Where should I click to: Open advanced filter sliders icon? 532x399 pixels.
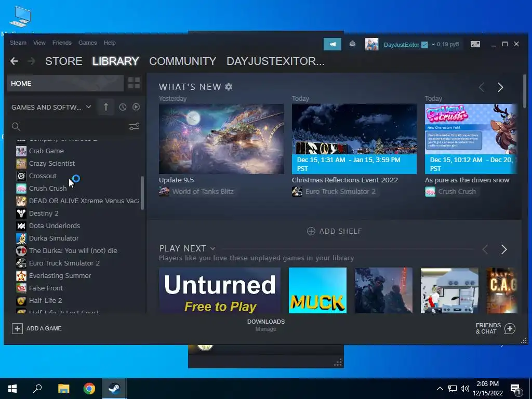tap(134, 127)
